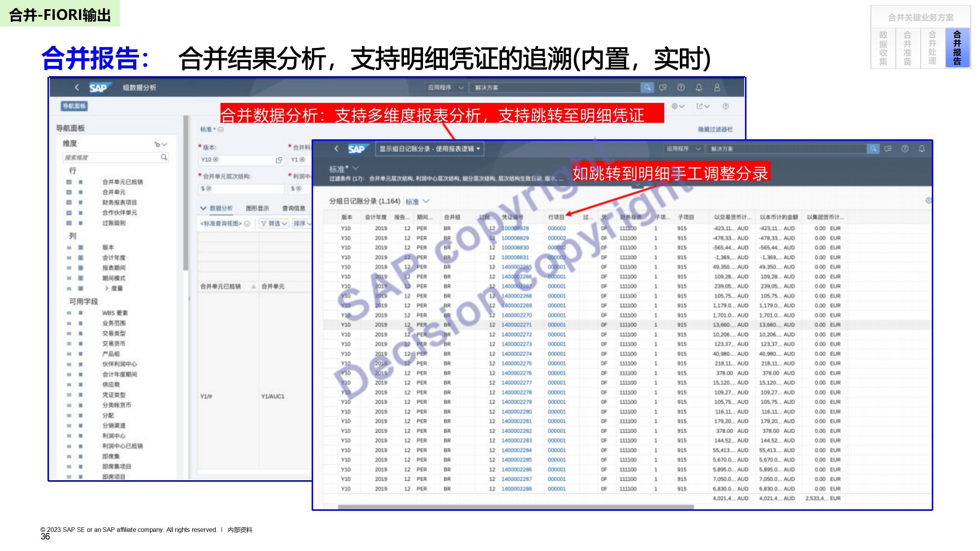Click the search icon in front window header
Screen dimensions: 980x551
(x=872, y=148)
